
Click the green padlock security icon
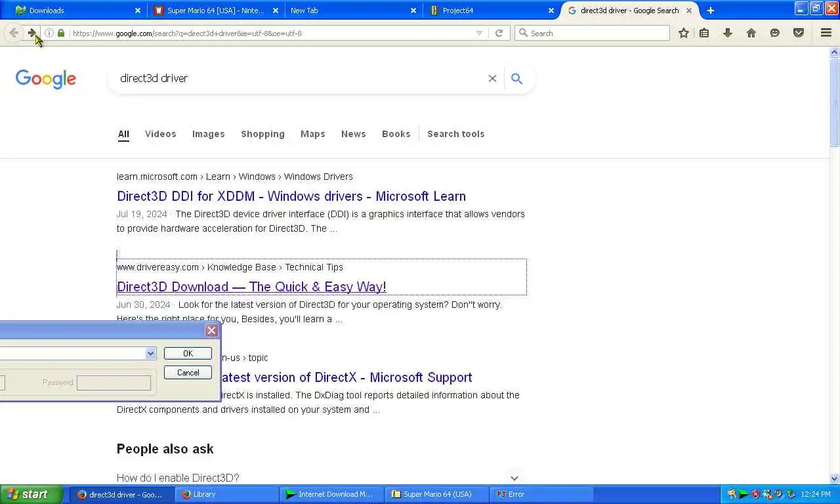(x=61, y=33)
